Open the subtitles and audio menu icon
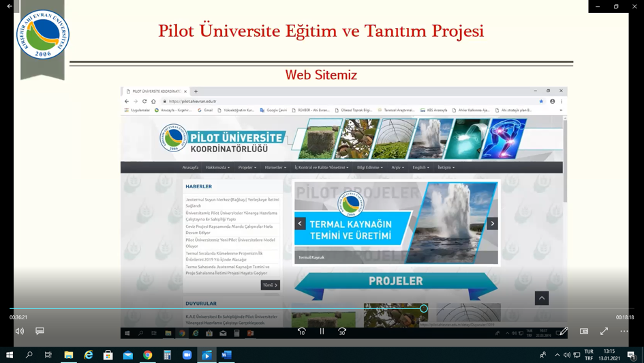The height and width of the screenshot is (363, 644). click(x=40, y=331)
